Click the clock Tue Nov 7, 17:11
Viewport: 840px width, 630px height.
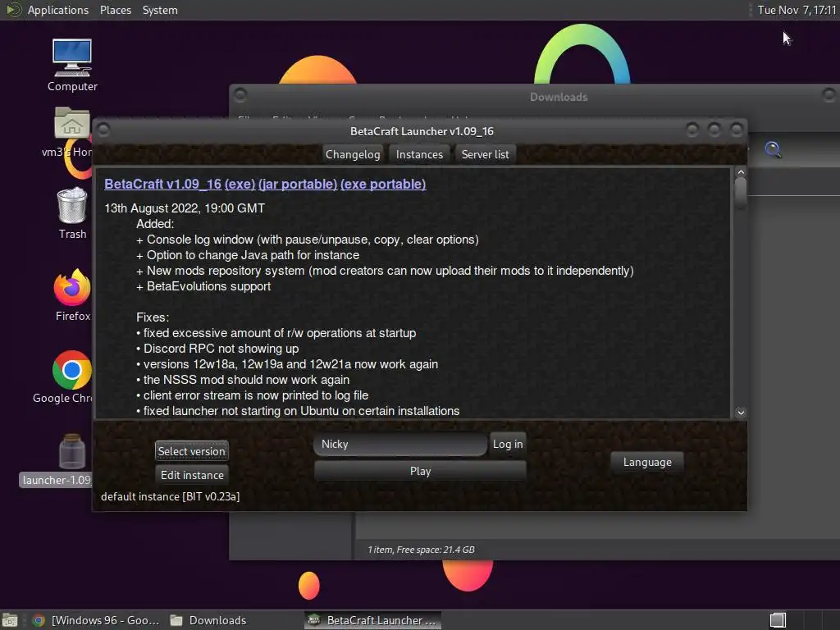pos(796,10)
